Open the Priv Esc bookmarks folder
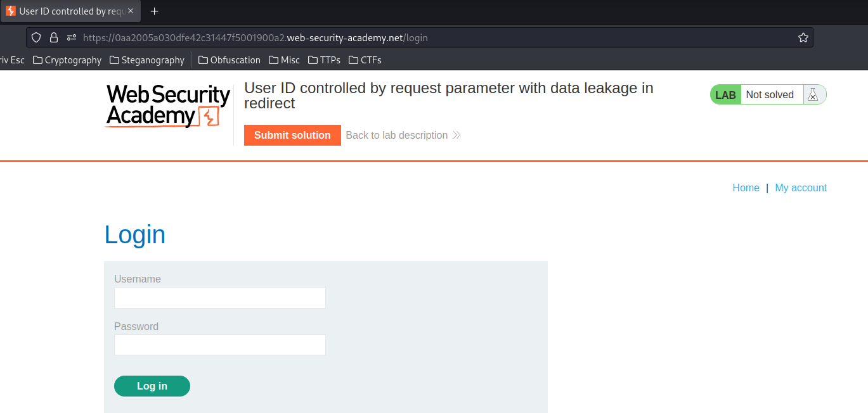Image resolution: width=868 pixels, height=413 pixels. (x=12, y=60)
